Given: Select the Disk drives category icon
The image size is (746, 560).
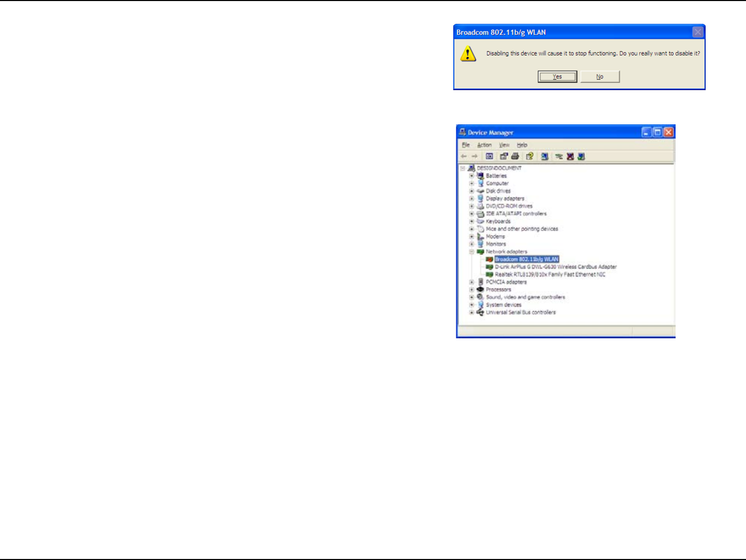Looking at the screenshot, I should [480, 191].
